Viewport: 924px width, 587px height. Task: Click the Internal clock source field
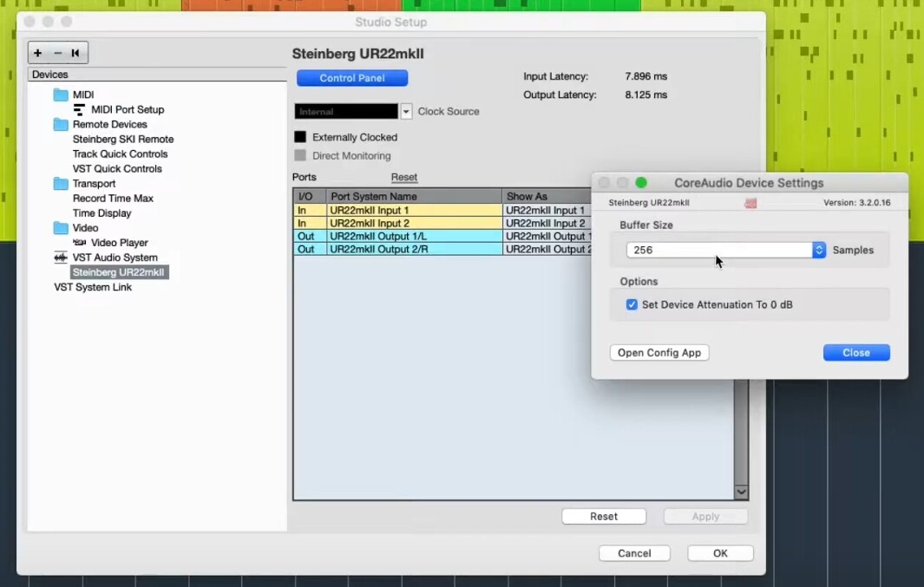(x=346, y=111)
